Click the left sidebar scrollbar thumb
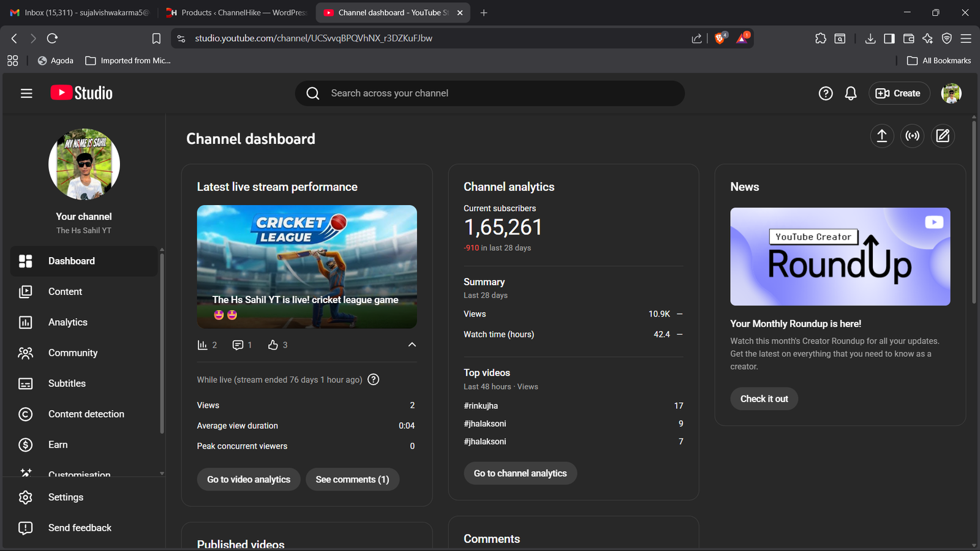The width and height of the screenshot is (980, 551). coord(162,343)
